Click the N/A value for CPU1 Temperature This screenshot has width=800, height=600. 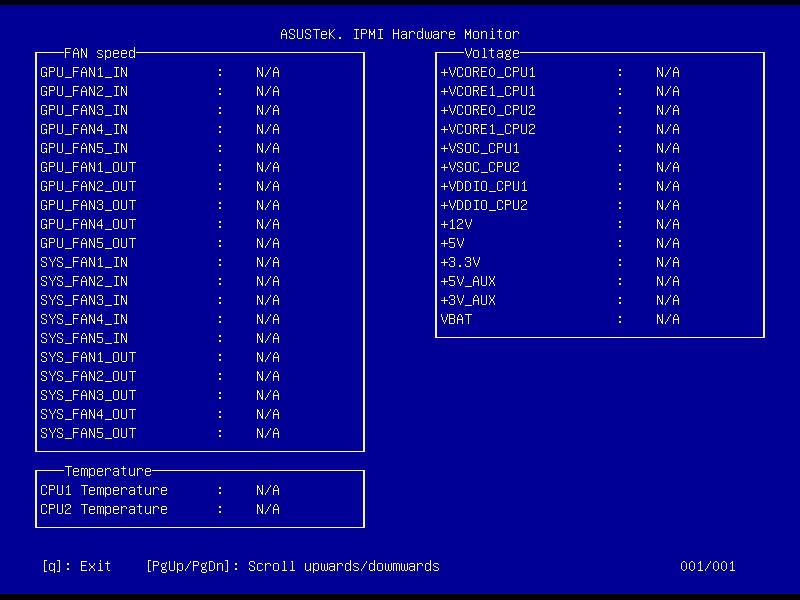coord(268,490)
